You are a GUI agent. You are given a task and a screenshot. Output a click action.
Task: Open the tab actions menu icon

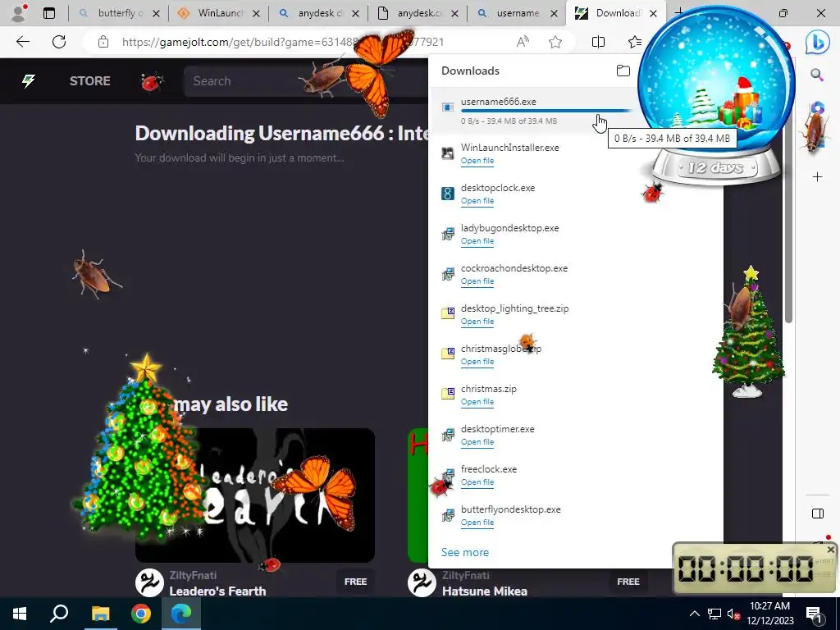coord(48,13)
